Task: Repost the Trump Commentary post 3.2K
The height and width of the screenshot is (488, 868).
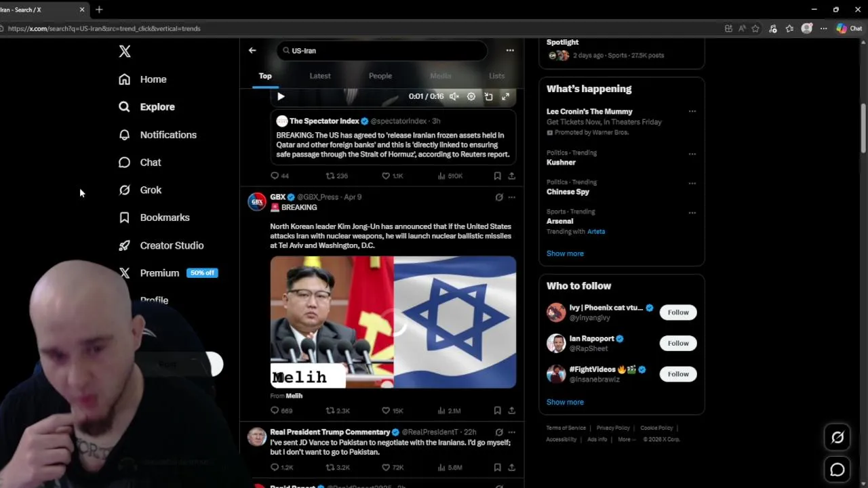Action: pos(338,467)
